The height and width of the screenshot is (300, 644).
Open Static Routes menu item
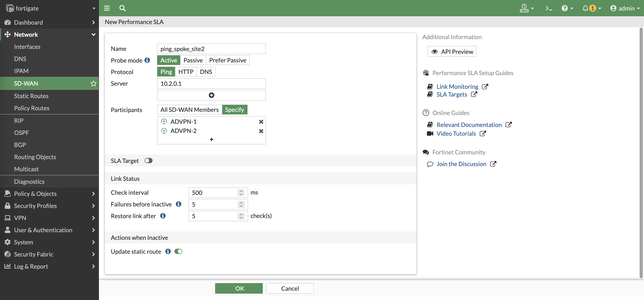point(31,96)
